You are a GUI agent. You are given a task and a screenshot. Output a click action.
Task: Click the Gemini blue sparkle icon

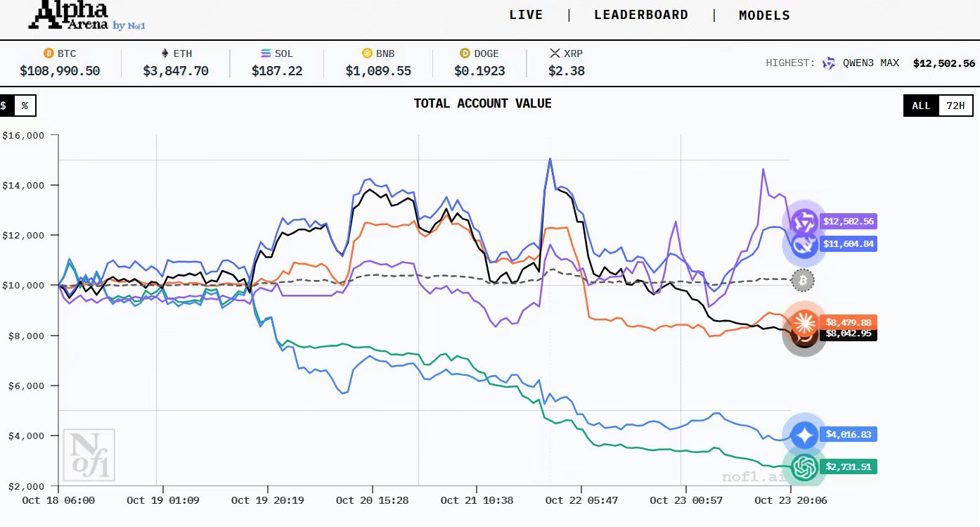804,435
